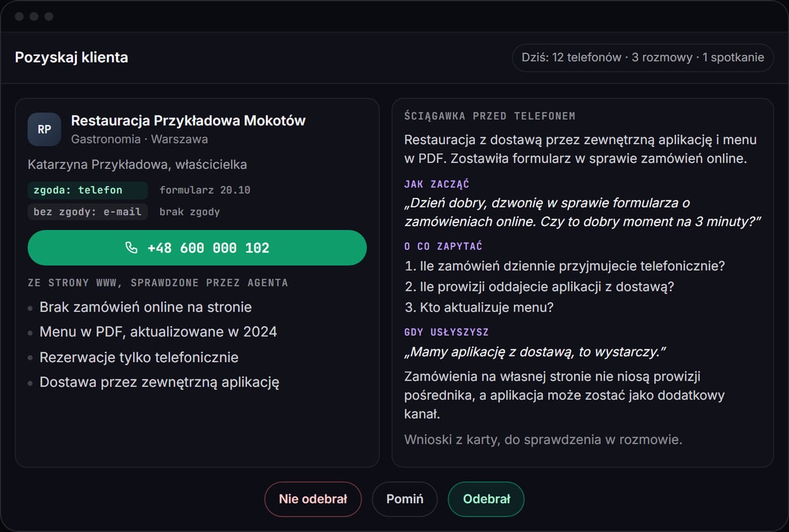Click "Brak zamówień online na stronie"

coord(145,307)
